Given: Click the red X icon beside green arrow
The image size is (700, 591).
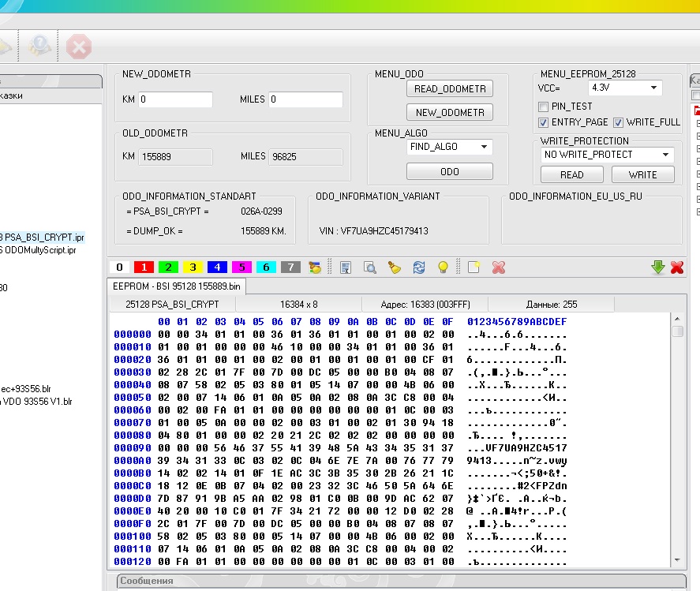Looking at the screenshot, I should click(676, 267).
